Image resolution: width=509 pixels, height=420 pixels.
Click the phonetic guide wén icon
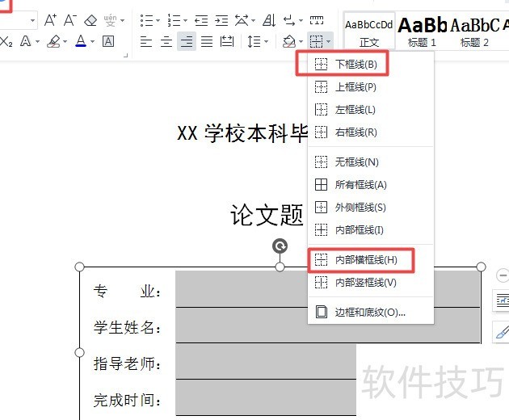pyautogui.click(x=111, y=20)
